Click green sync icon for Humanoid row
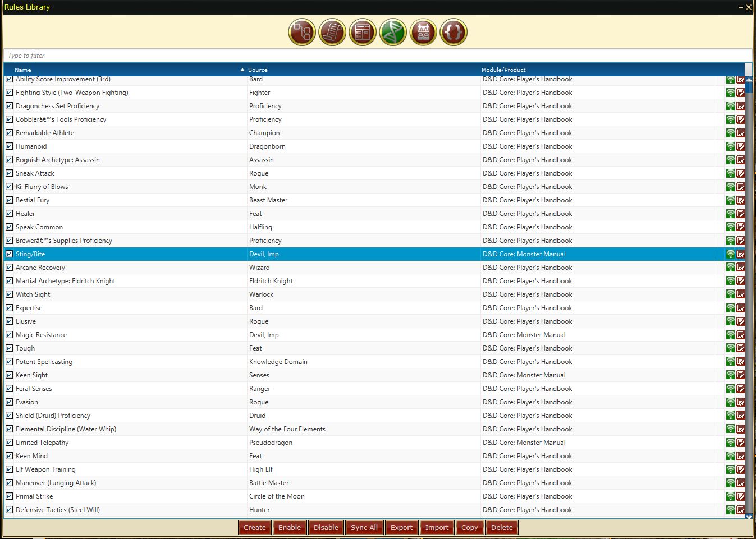This screenshot has width=756, height=539. [730, 146]
